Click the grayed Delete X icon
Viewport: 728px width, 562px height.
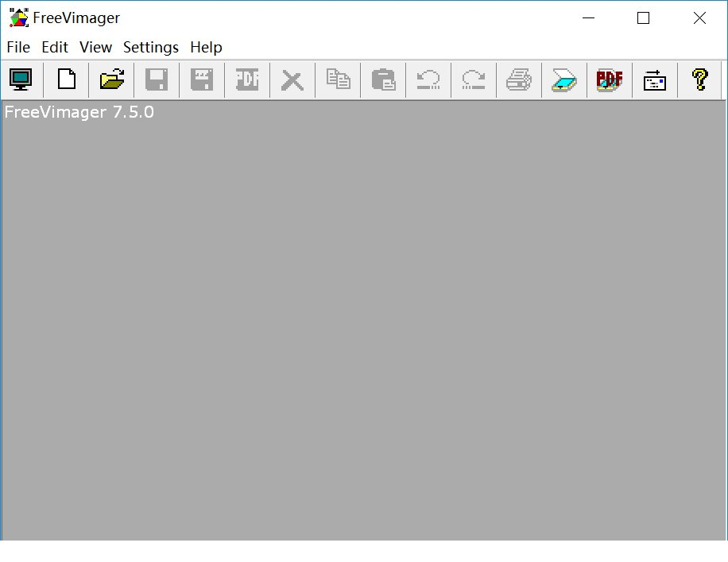(292, 81)
